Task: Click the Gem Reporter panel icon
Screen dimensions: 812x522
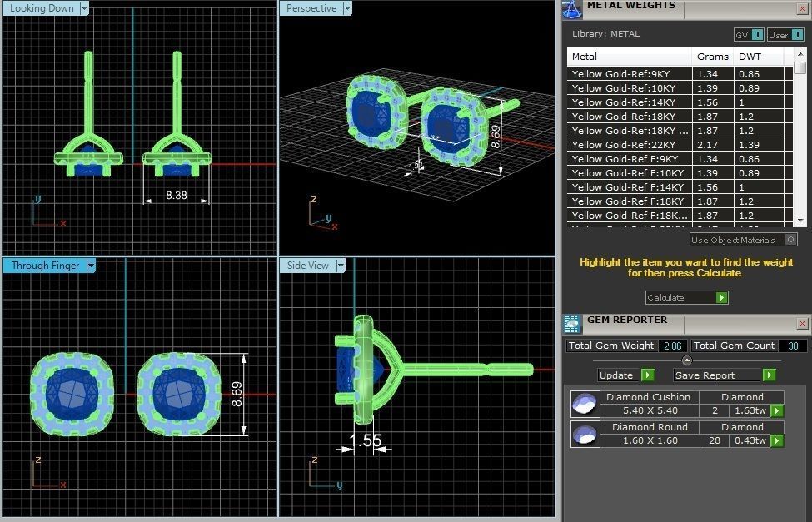Action: coord(572,324)
